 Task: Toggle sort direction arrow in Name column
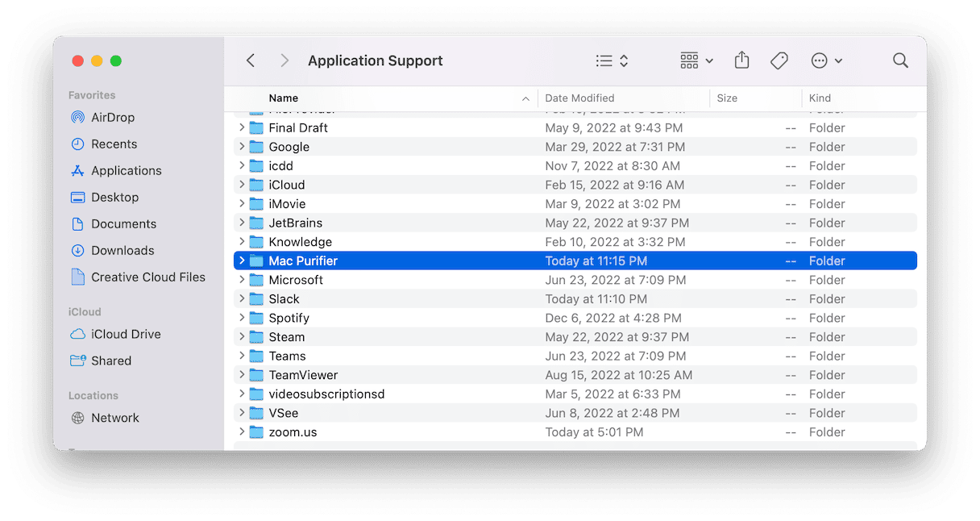[x=525, y=98]
